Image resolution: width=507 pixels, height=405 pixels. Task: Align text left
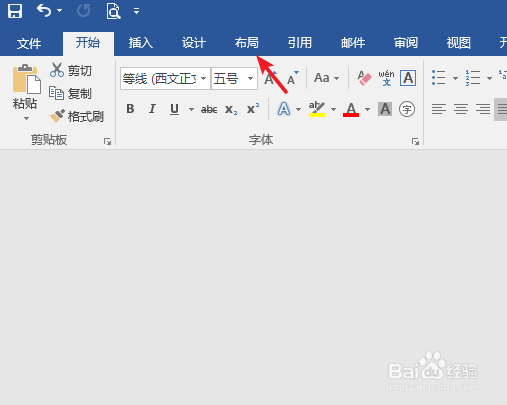pos(439,109)
